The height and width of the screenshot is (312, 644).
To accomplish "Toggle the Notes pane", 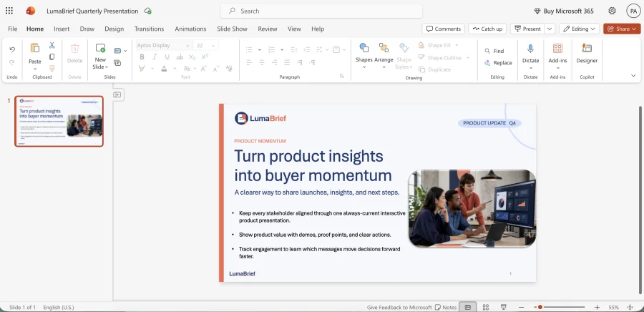I will 446,307.
